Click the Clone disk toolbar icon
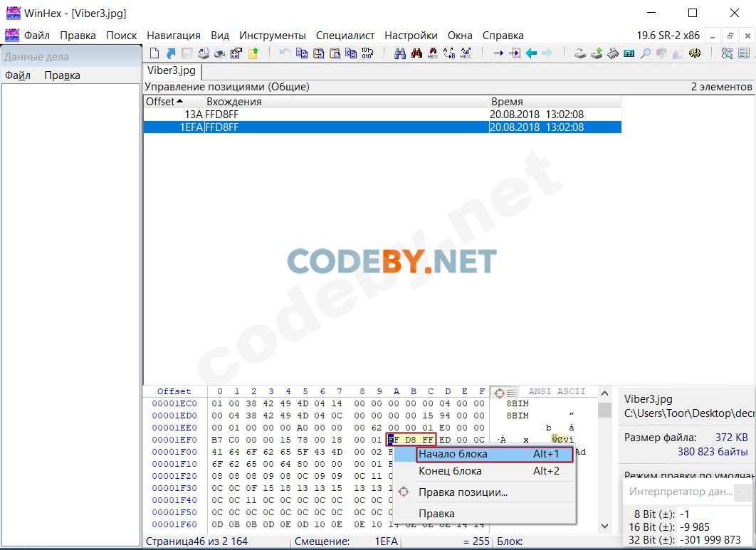Viewport: 756px width, 550px height. click(580, 53)
